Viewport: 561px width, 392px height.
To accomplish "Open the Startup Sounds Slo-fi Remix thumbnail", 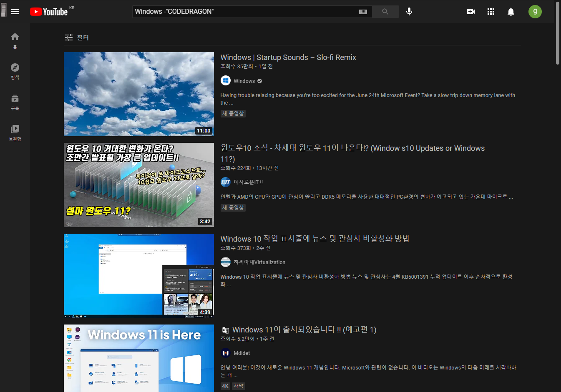I will 139,94.
